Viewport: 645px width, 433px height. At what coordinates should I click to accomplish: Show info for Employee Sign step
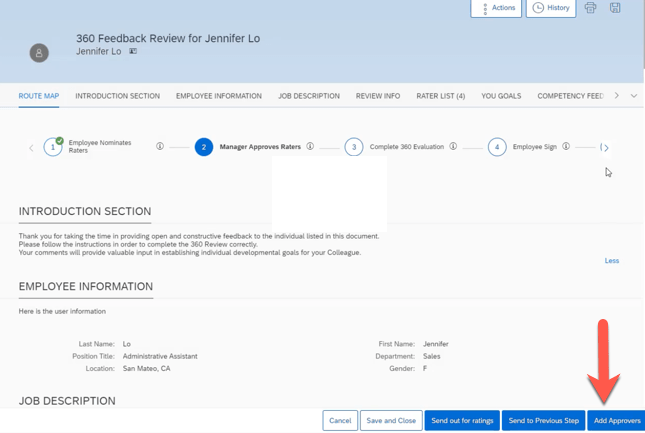(x=566, y=147)
